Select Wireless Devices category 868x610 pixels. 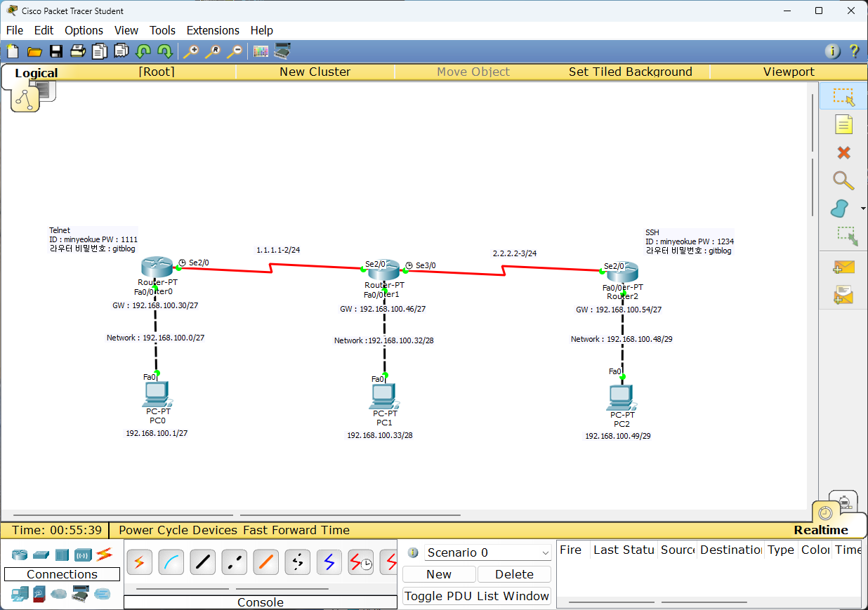[84, 555]
